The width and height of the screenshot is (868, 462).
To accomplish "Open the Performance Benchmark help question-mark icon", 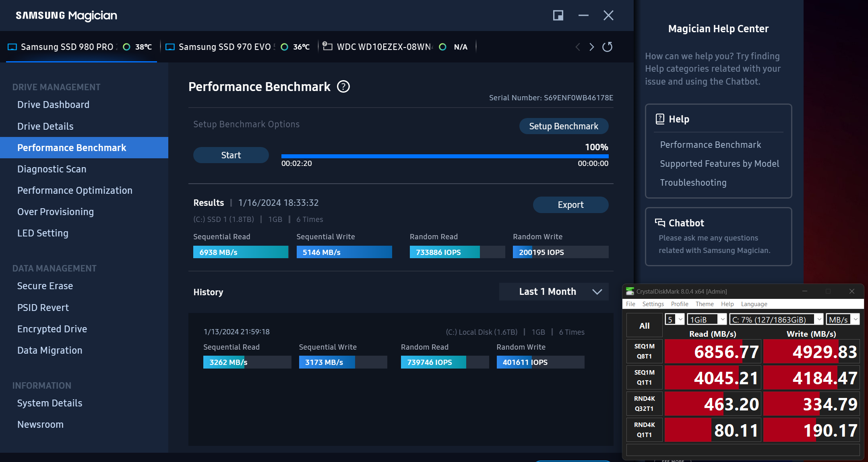I will [343, 87].
